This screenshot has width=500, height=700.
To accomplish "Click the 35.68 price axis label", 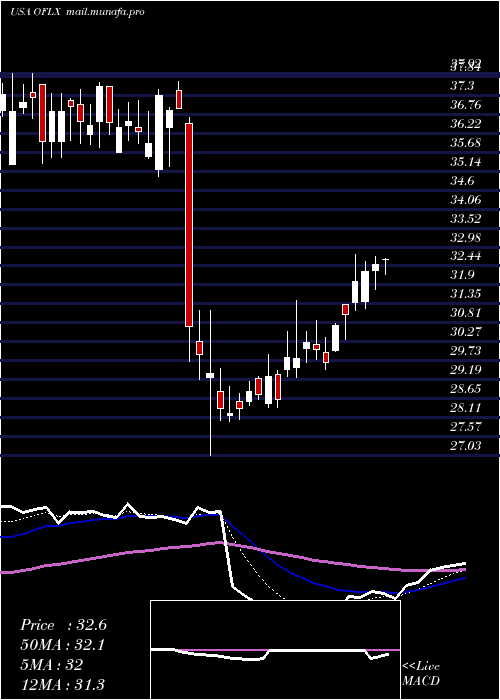I will [x=466, y=142].
